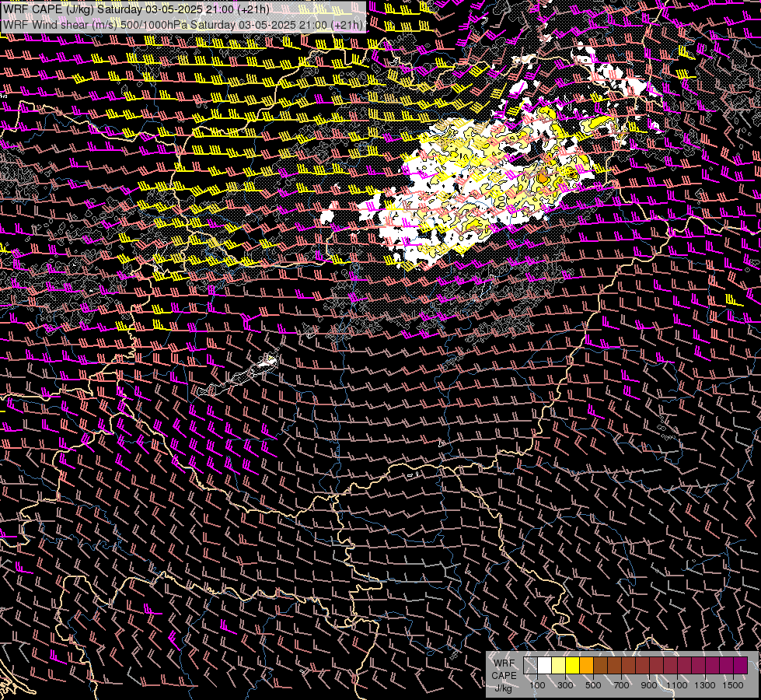Click the 100 legend scale label
The height and width of the screenshot is (700, 761).
[537, 685]
